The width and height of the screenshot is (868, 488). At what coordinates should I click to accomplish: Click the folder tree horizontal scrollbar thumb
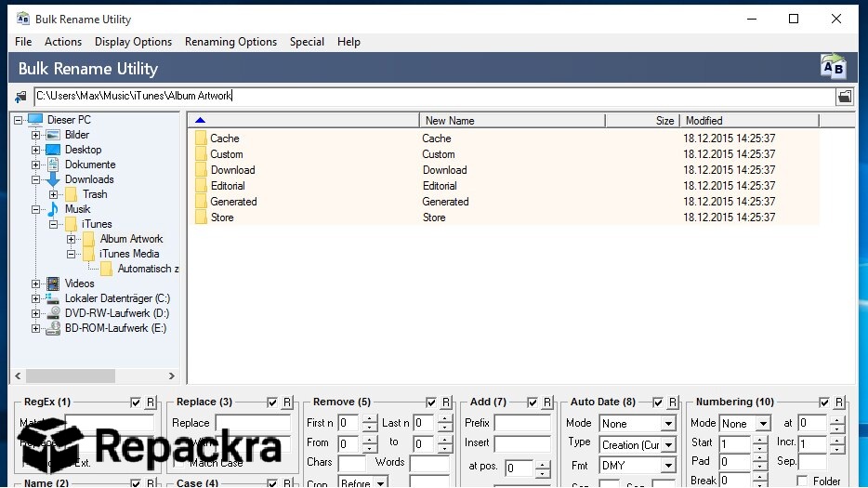(71, 376)
